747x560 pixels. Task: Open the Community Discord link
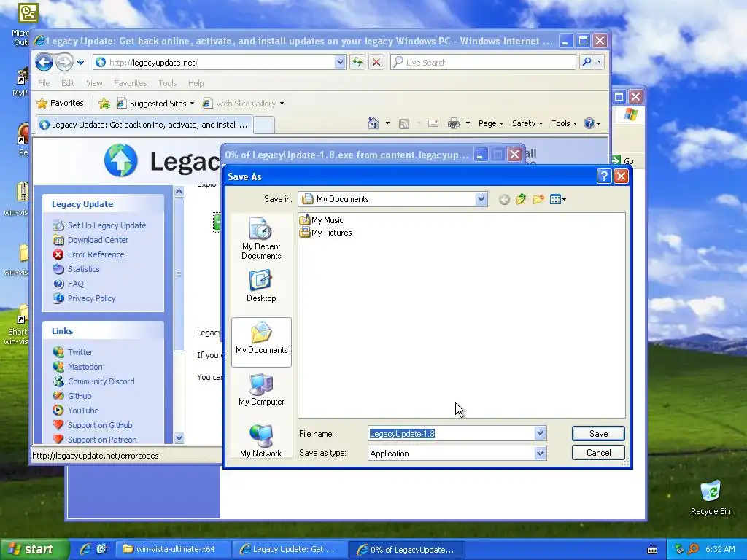[x=101, y=381]
